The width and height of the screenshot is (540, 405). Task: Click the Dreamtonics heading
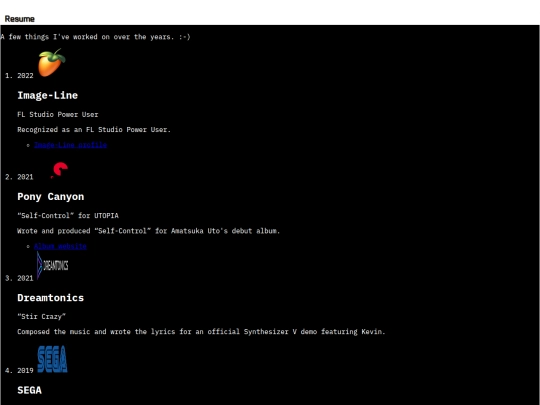pos(51,298)
